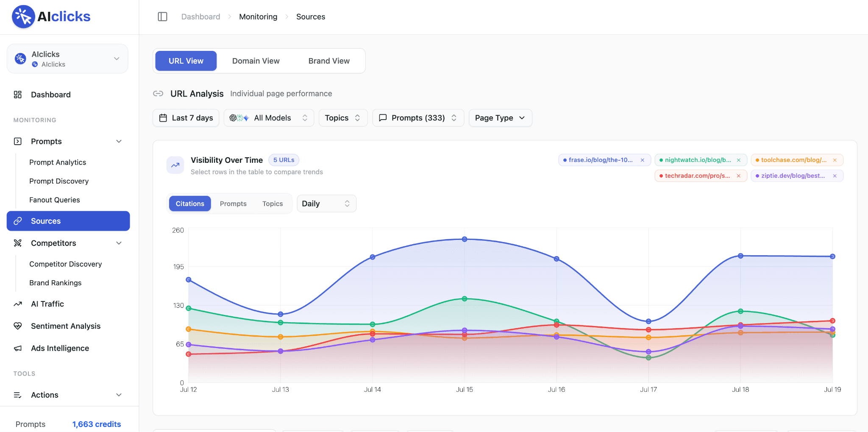
Task: Click the Jul 15 frase.io data point
Action: (465, 239)
